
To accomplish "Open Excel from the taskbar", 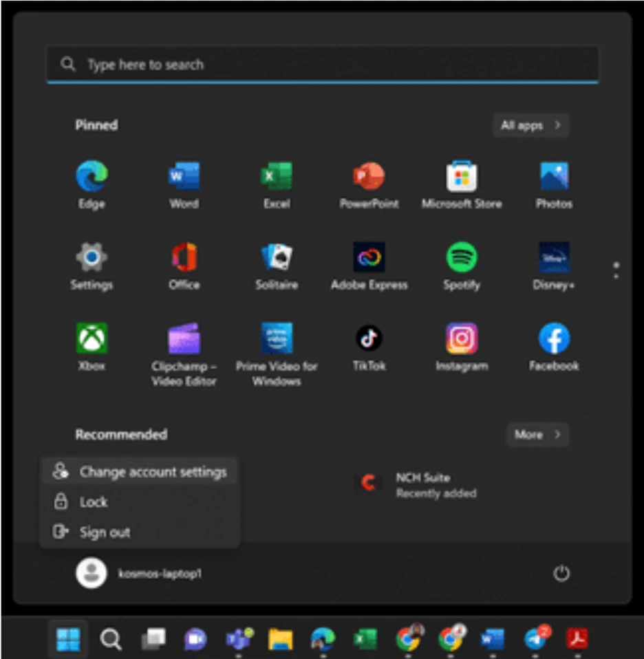I will (x=366, y=639).
